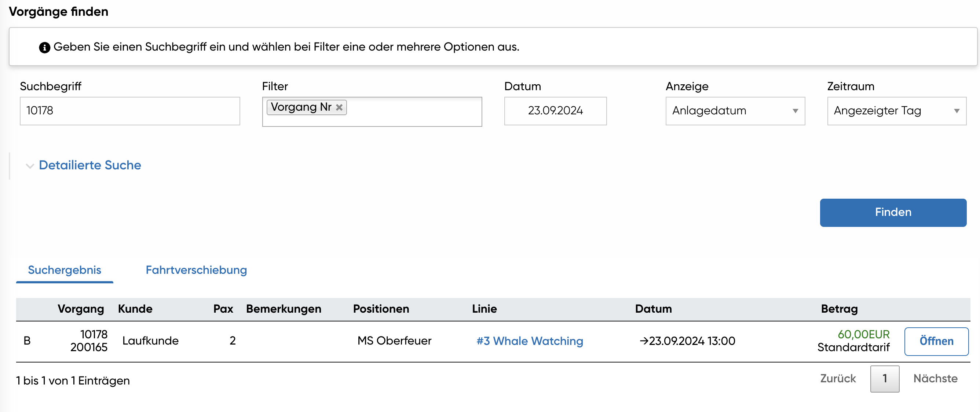Select page 1 in pagination
Image resolution: width=980 pixels, height=412 pixels.
pos(885,379)
